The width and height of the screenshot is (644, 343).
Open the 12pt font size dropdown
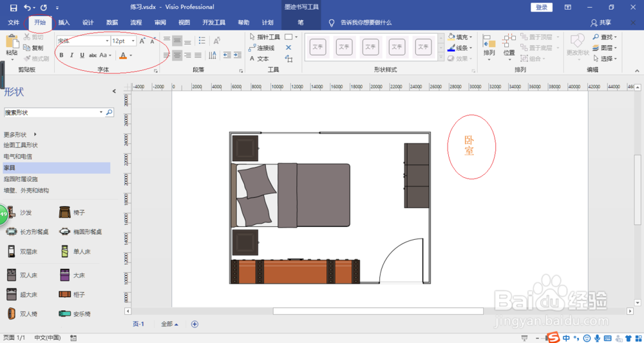coord(133,41)
